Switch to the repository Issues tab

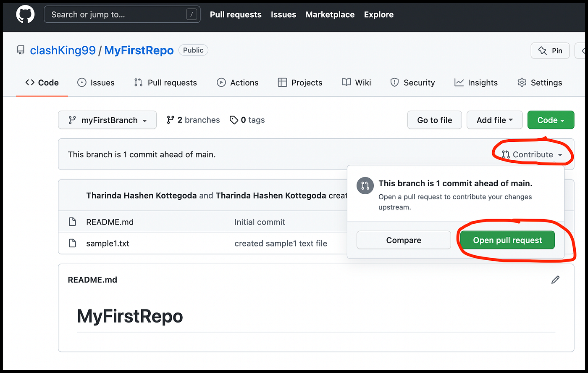point(96,82)
